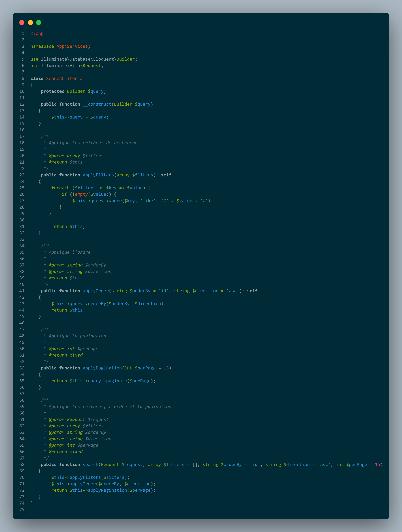Click the yellow minimize window dot
The width and height of the screenshot is (402, 532).
click(30, 23)
